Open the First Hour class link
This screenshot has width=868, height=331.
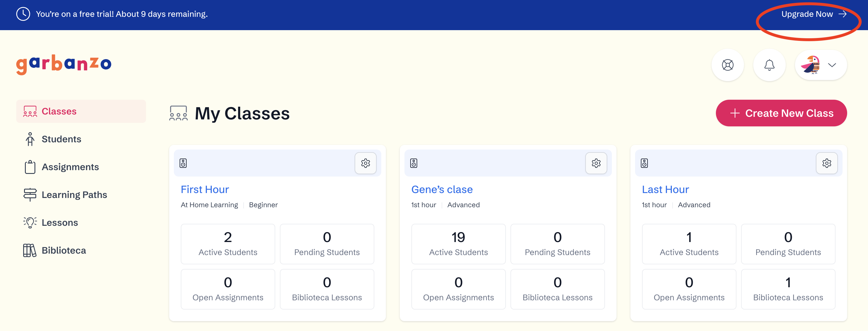click(205, 190)
